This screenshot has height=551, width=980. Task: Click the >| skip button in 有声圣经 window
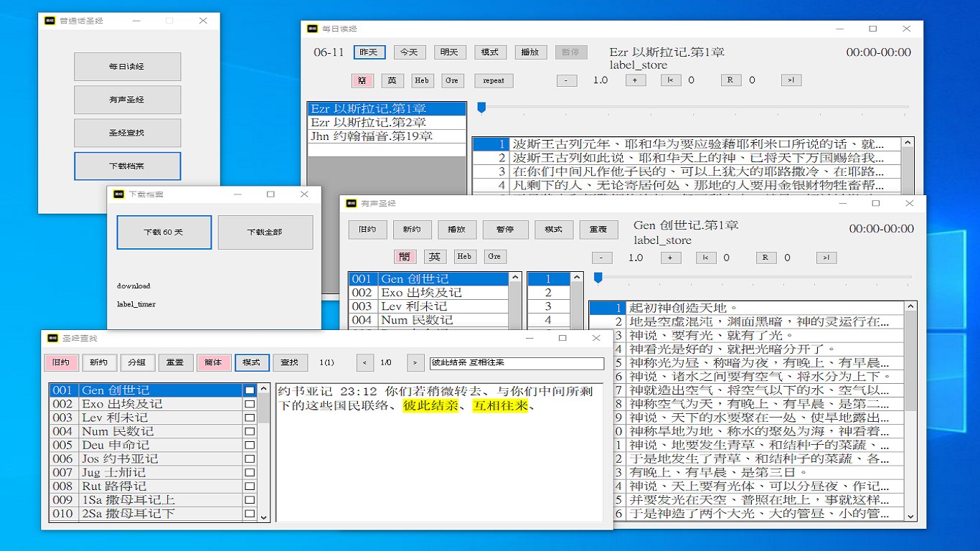[x=826, y=258]
